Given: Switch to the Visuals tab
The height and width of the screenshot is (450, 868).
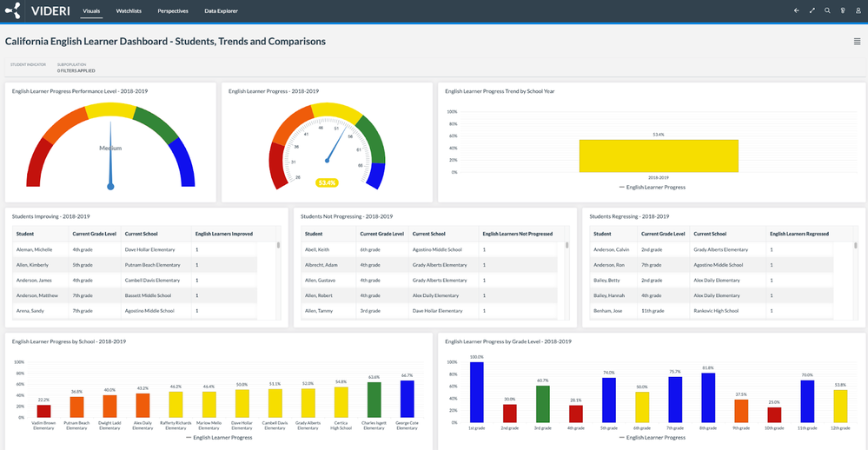Looking at the screenshot, I should point(91,11).
